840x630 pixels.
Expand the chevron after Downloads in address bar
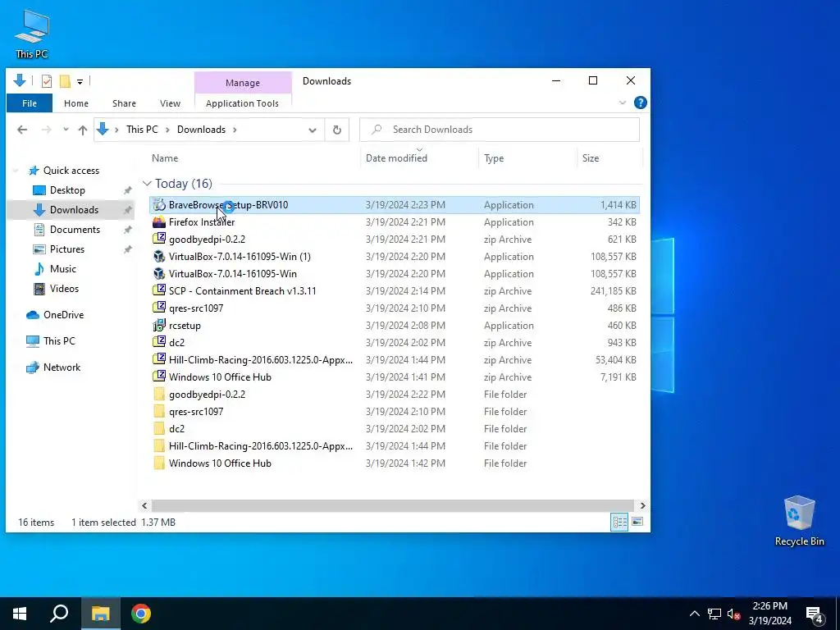tap(235, 130)
